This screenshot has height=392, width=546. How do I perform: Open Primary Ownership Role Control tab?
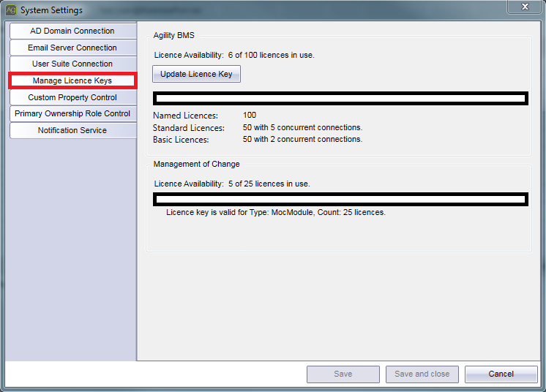[72, 114]
